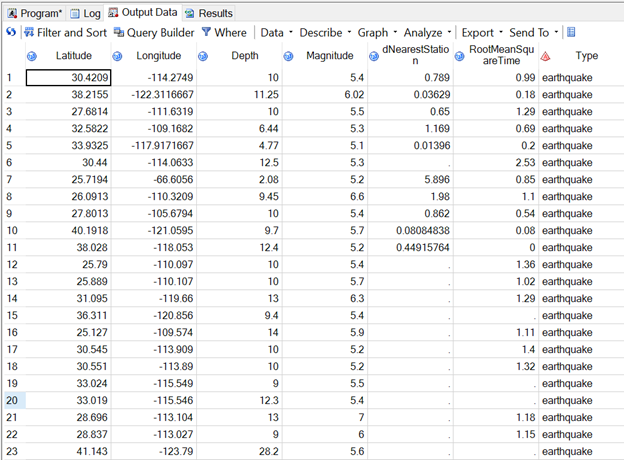Click Latitude cell with value 30.4209
The width and height of the screenshot is (624, 460).
pyautogui.click(x=69, y=77)
